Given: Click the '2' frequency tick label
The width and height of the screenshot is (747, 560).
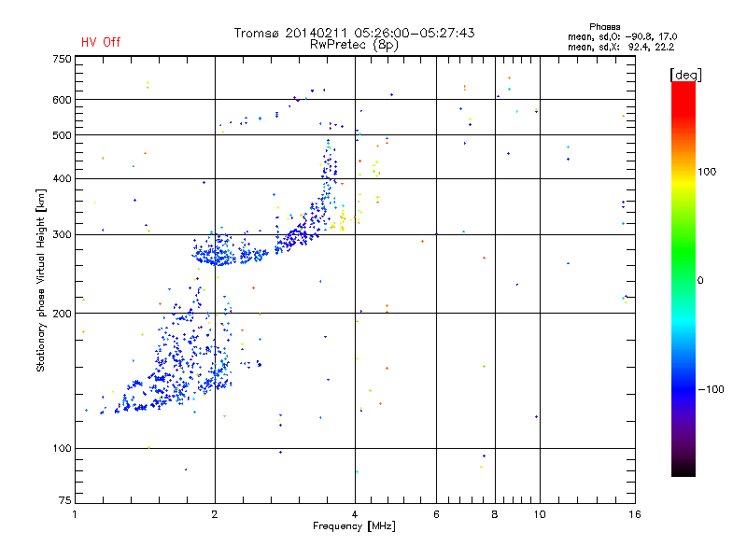Looking at the screenshot, I should tap(215, 514).
